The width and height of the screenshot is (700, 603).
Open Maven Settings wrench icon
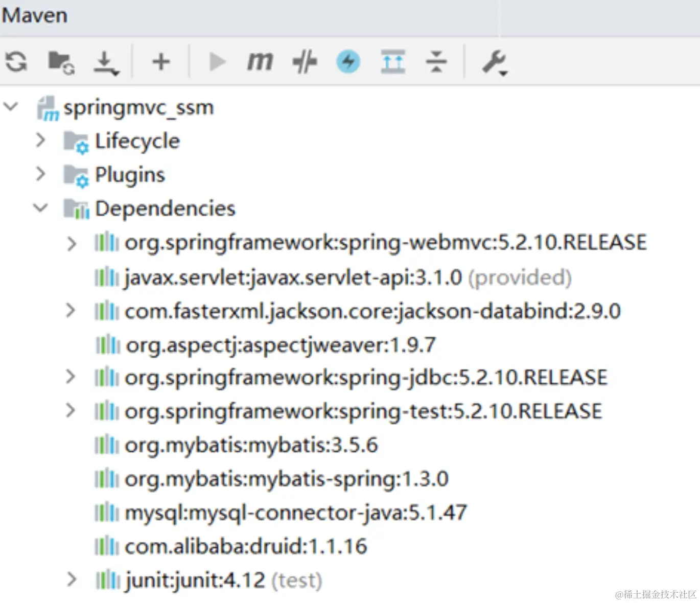(x=495, y=63)
